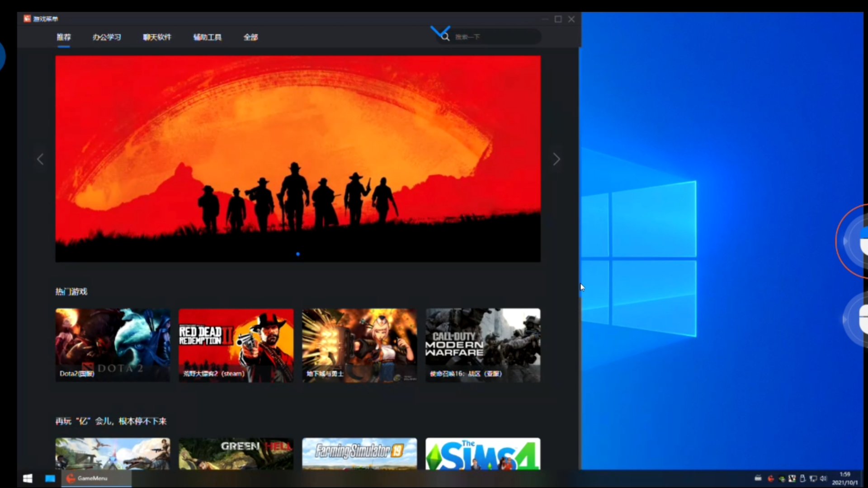Open the USB safely remove tray icon
This screenshot has width=868, height=488.
tap(802, 478)
